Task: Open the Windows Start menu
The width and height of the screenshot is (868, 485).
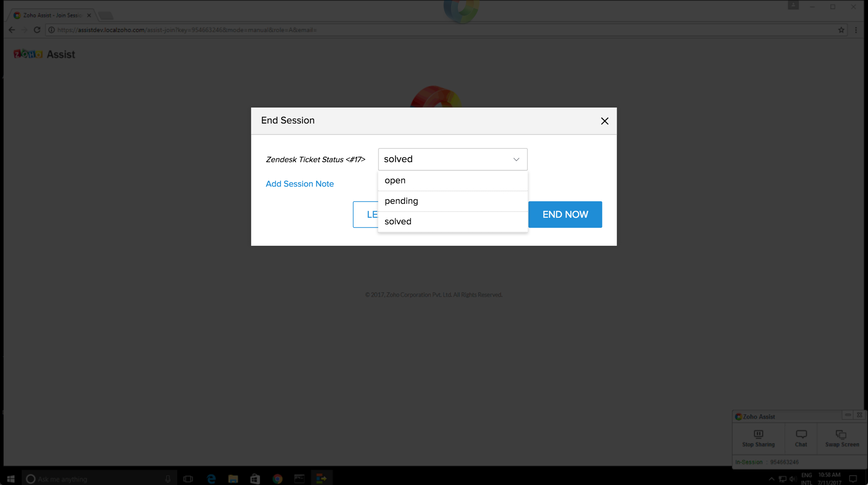Action: [x=11, y=479]
